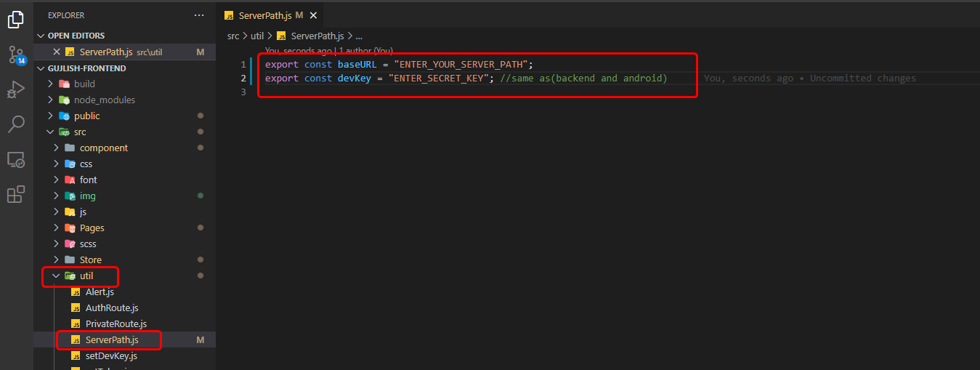Image resolution: width=980 pixels, height=370 pixels.
Task: Open the Run and Debug view
Action: [16, 89]
